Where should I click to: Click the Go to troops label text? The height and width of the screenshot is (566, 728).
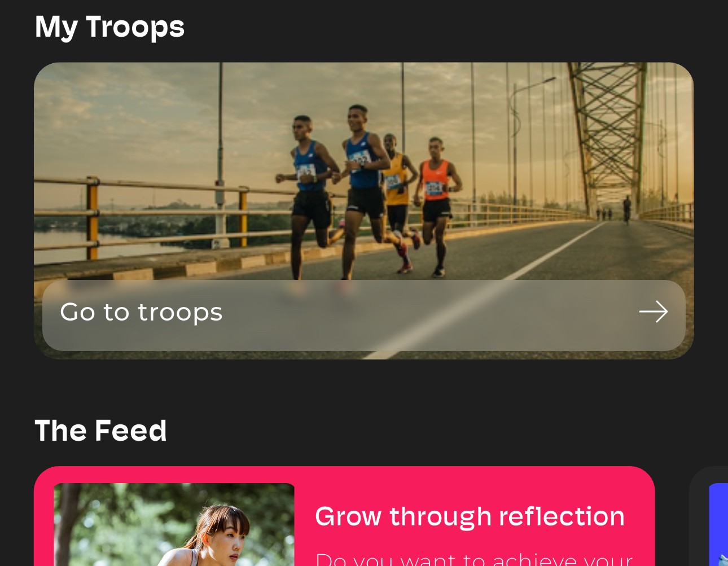click(141, 312)
